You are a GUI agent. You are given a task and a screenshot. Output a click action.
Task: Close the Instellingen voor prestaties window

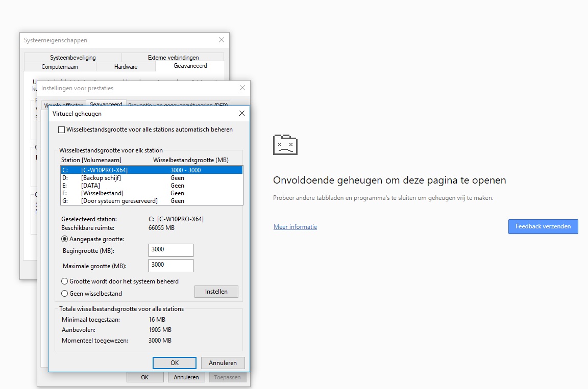(x=242, y=88)
